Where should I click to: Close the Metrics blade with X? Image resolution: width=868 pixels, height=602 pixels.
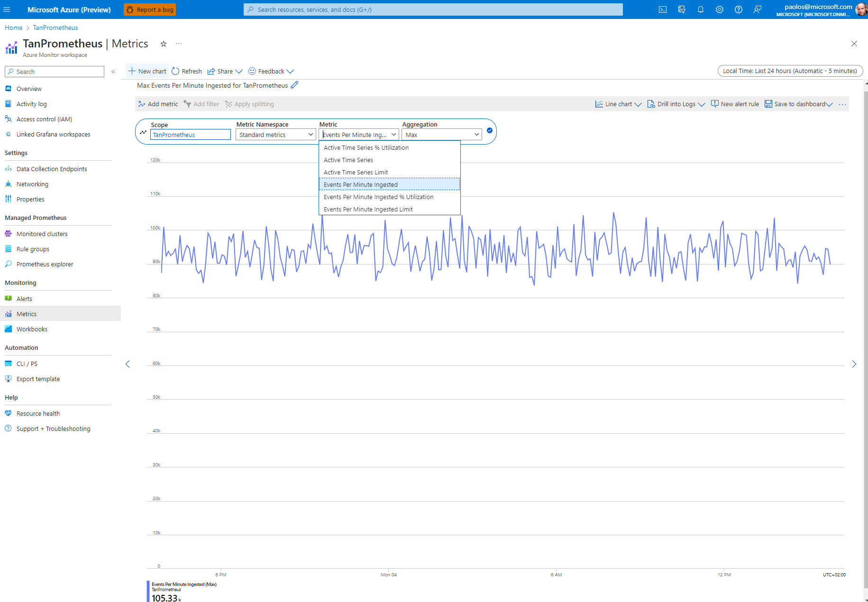[x=854, y=44]
